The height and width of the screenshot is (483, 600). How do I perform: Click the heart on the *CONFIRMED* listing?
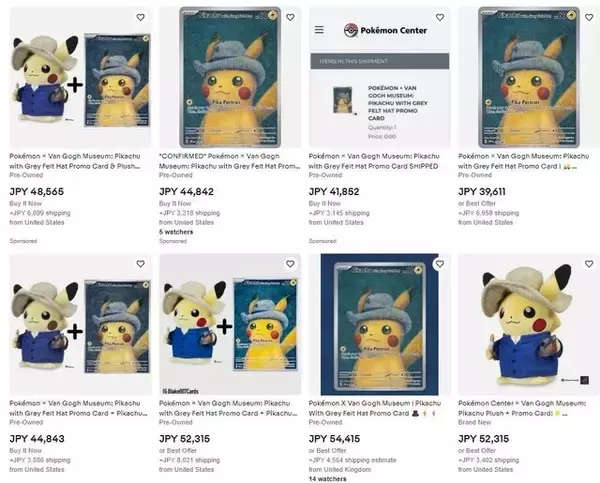click(290, 17)
